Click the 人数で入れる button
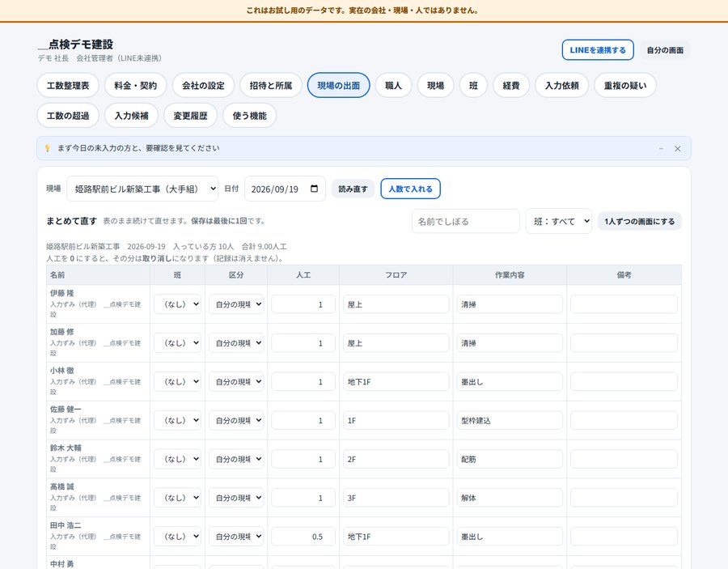Image resolution: width=728 pixels, height=569 pixels. 410,189
